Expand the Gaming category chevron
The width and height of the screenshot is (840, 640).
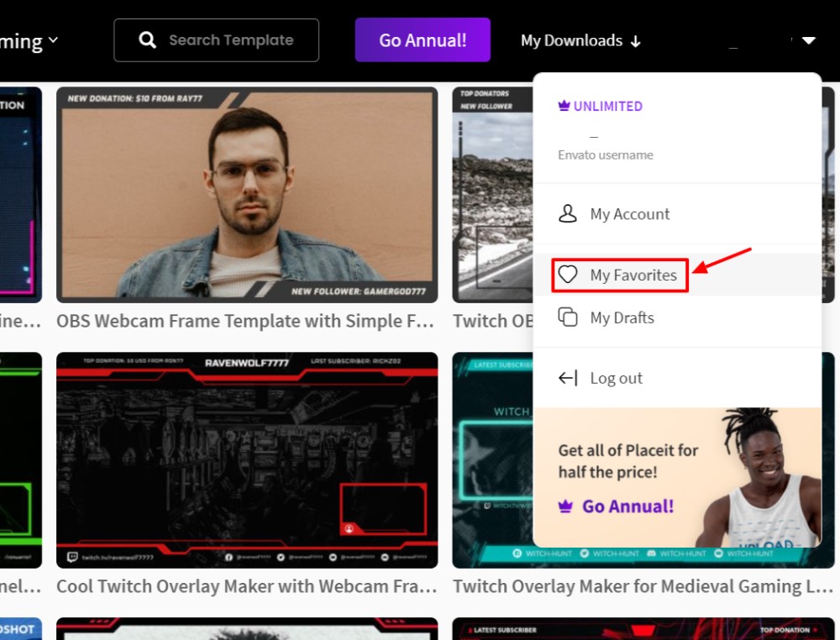(x=54, y=40)
